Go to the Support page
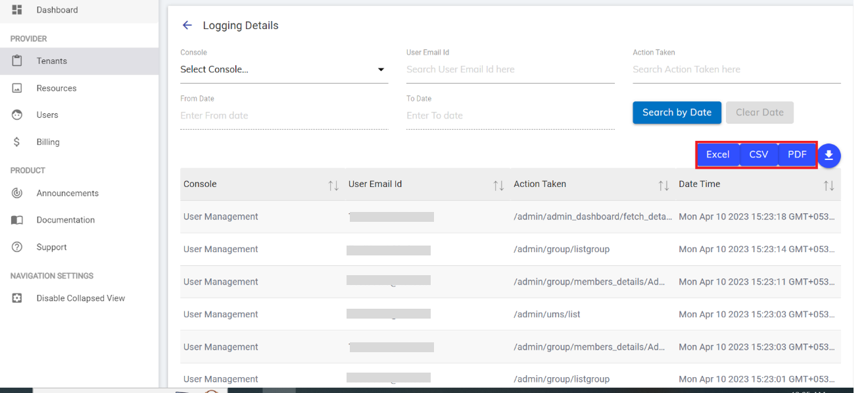 click(18, 247)
